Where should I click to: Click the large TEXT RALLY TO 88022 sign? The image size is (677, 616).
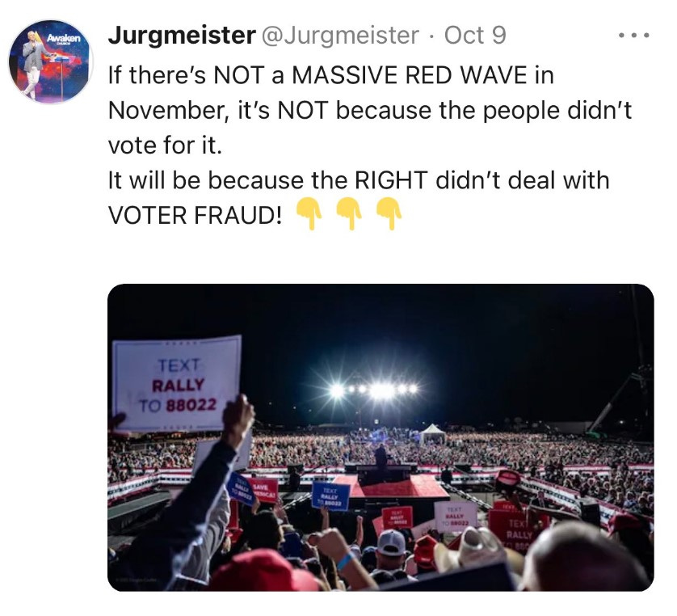click(177, 382)
